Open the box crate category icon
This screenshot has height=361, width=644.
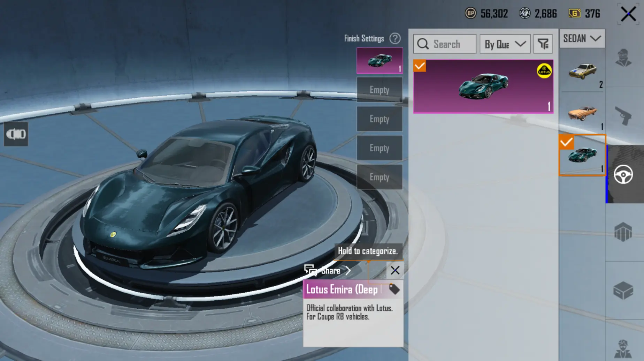(623, 290)
